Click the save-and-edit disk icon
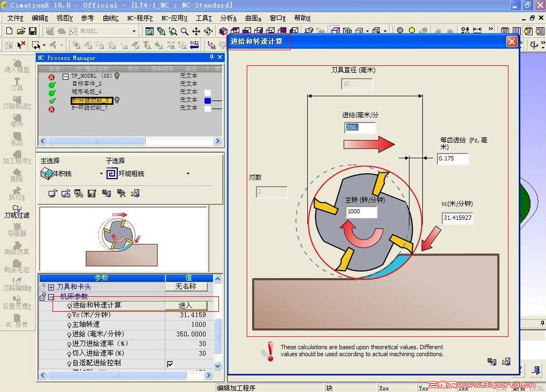Screen dimensions: 546x392 click(x=92, y=194)
